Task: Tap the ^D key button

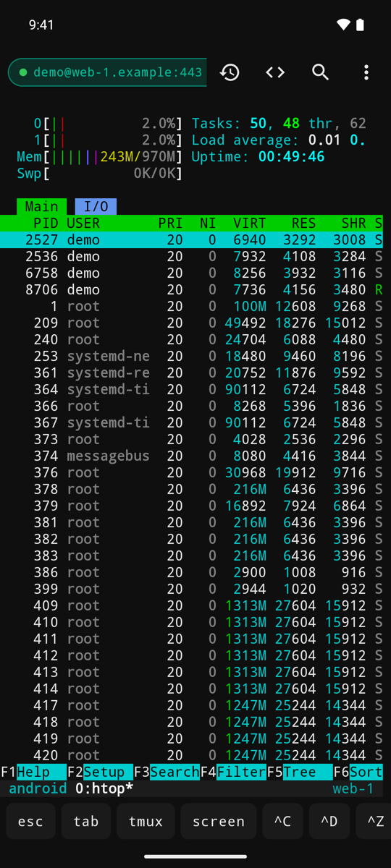Action: 329,821
